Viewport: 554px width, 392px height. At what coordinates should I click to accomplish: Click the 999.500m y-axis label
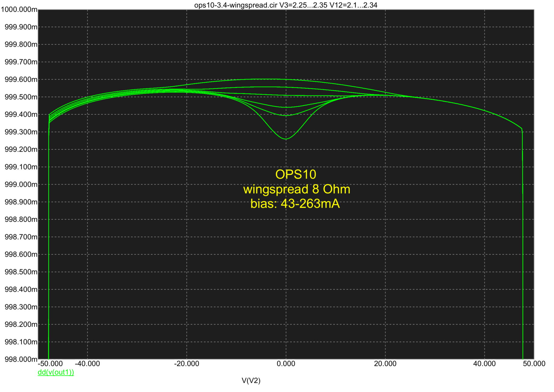click(x=21, y=97)
